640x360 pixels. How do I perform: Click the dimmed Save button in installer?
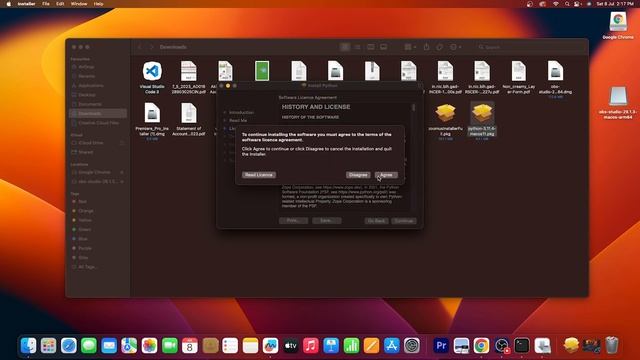point(327,220)
